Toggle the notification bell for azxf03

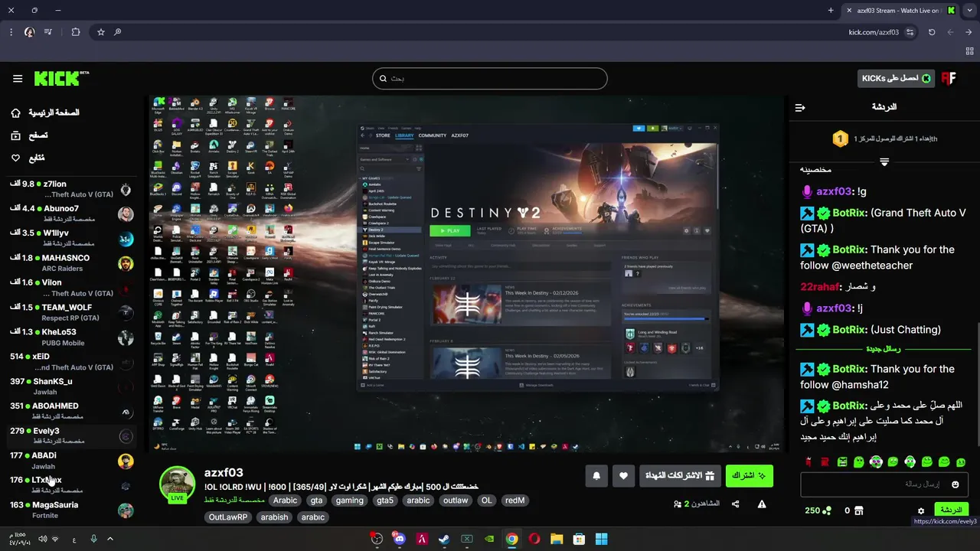click(x=596, y=476)
